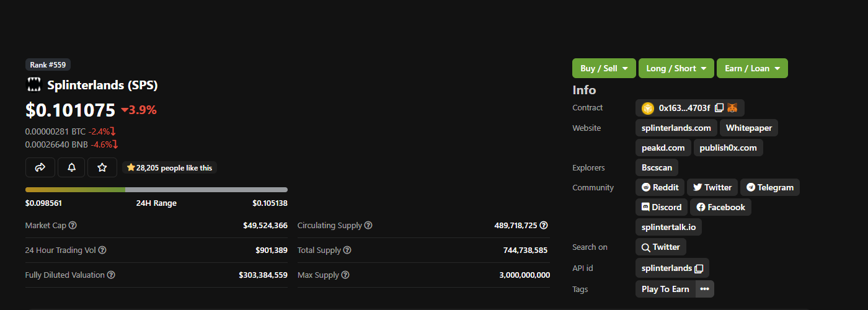Copy the contract address using copy icon
Screen dimensions: 868x310
click(x=719, y=108)
